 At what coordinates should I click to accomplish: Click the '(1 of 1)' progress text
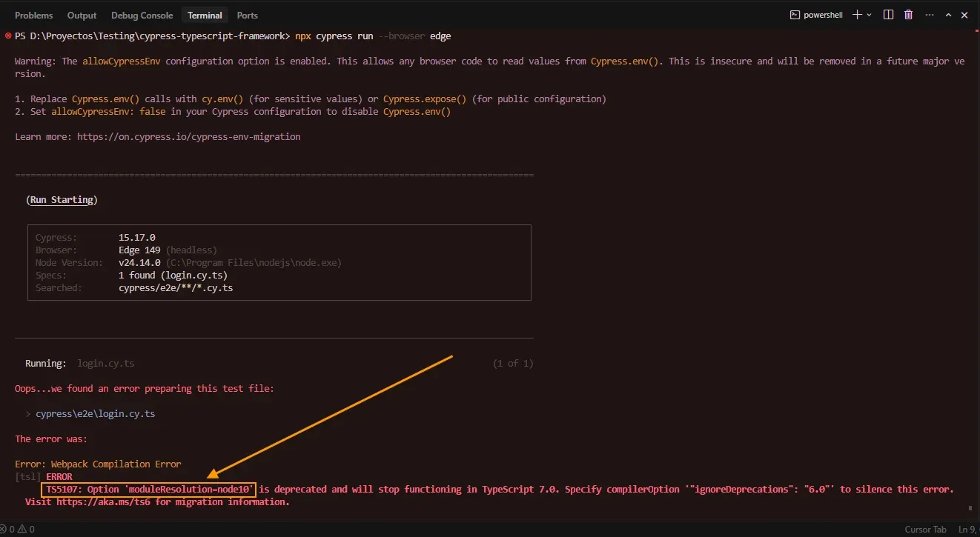(513, 364)
